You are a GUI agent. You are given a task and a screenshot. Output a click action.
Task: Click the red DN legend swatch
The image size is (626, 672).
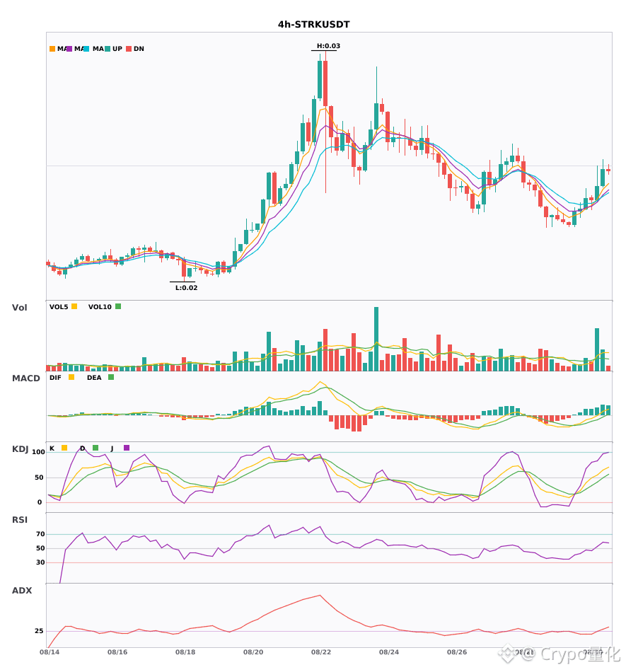click(129, 49)
